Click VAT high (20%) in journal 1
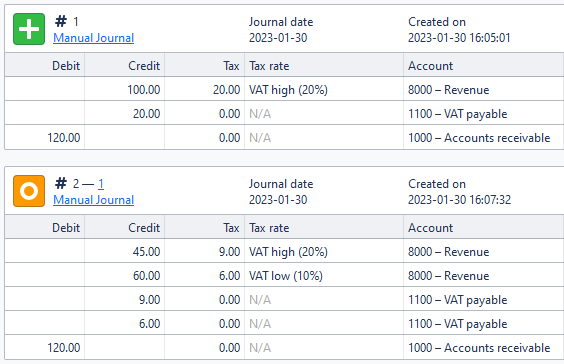The height and width of the screenshot is (364, 564). [x=288, y=90]
